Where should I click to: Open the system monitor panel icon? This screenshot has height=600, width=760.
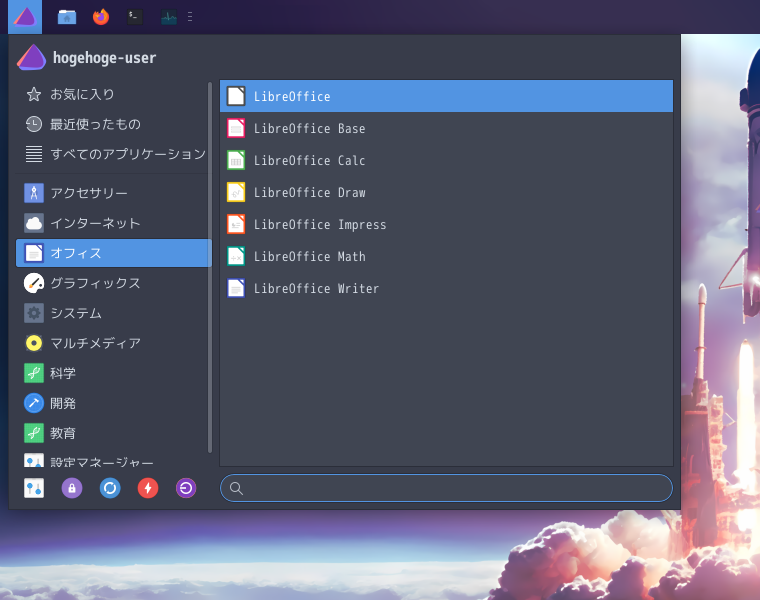tap(169, 17)
